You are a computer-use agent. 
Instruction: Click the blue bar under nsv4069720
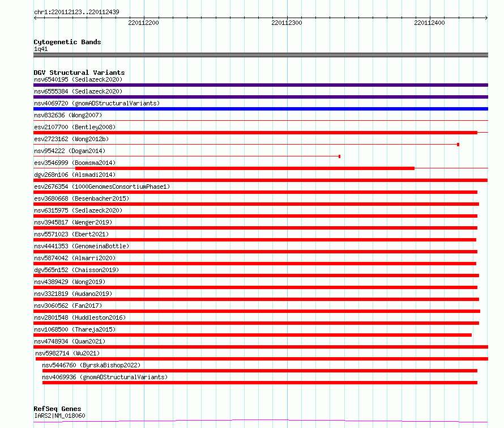(x=260, y=109)
